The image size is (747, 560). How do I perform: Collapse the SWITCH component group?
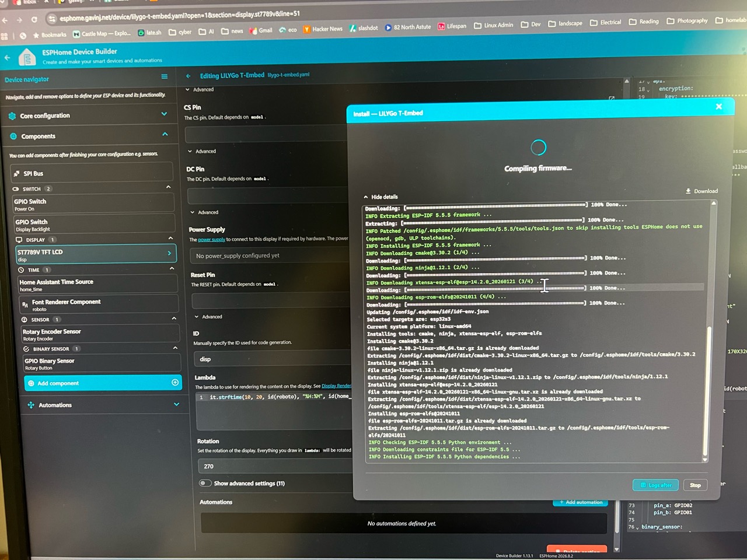click(x=169, y=187)
